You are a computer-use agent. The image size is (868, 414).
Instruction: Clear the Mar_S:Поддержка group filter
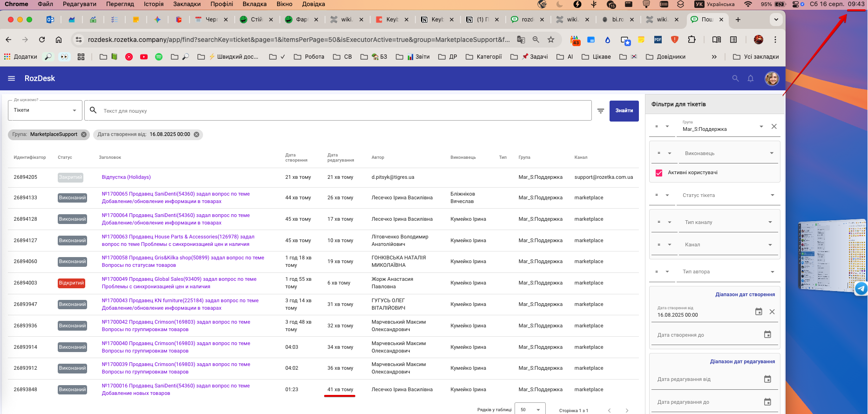[773, 127]
